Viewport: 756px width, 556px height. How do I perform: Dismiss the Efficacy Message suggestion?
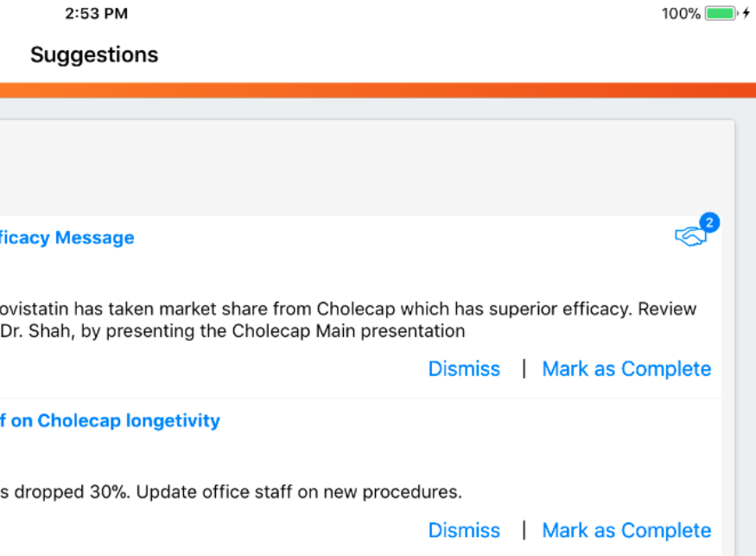point(464,369)
